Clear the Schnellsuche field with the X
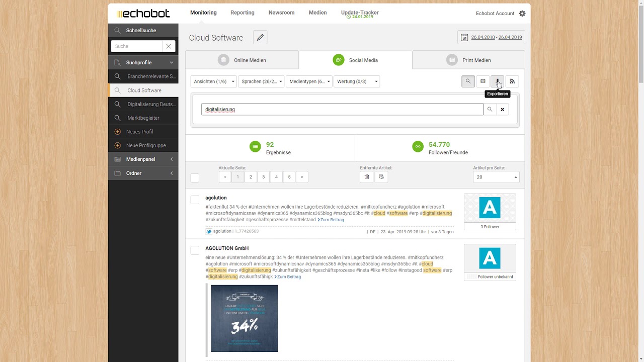 169,46
